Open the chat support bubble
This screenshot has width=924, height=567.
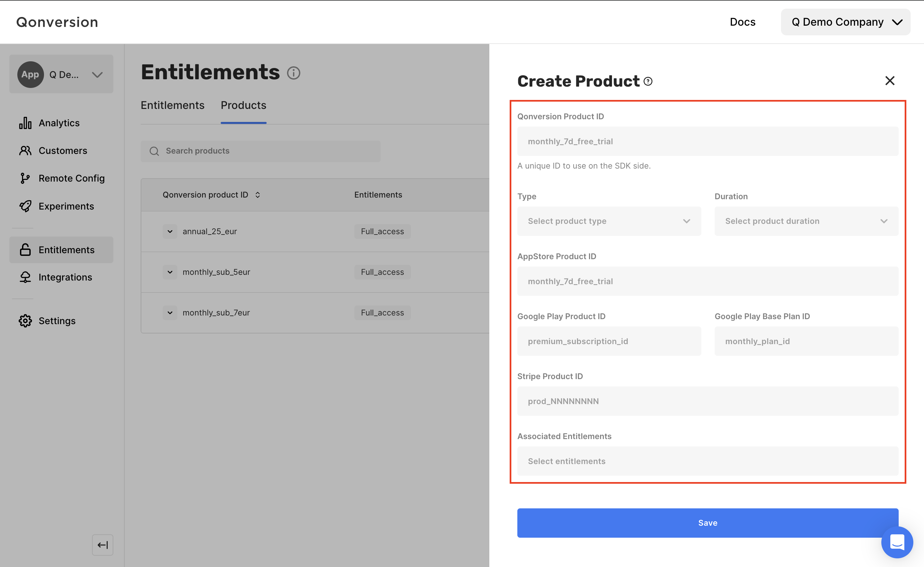coord(897,542)
